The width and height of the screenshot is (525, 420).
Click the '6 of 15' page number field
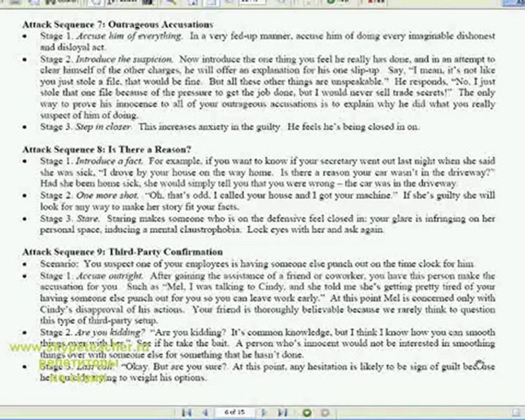pos(235,412)
